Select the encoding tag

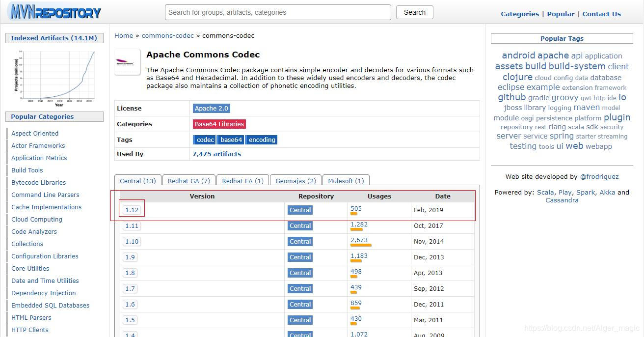[262, 140]
